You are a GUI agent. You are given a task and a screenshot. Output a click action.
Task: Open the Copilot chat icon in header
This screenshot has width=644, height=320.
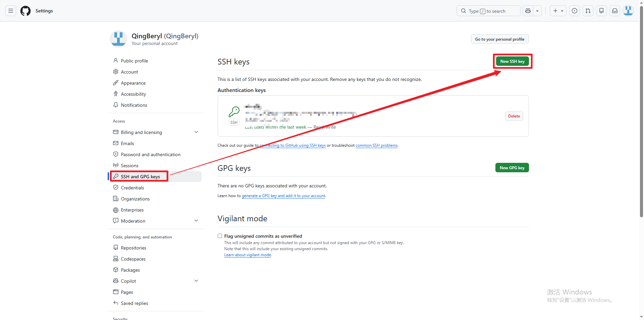tap(528, 11)
